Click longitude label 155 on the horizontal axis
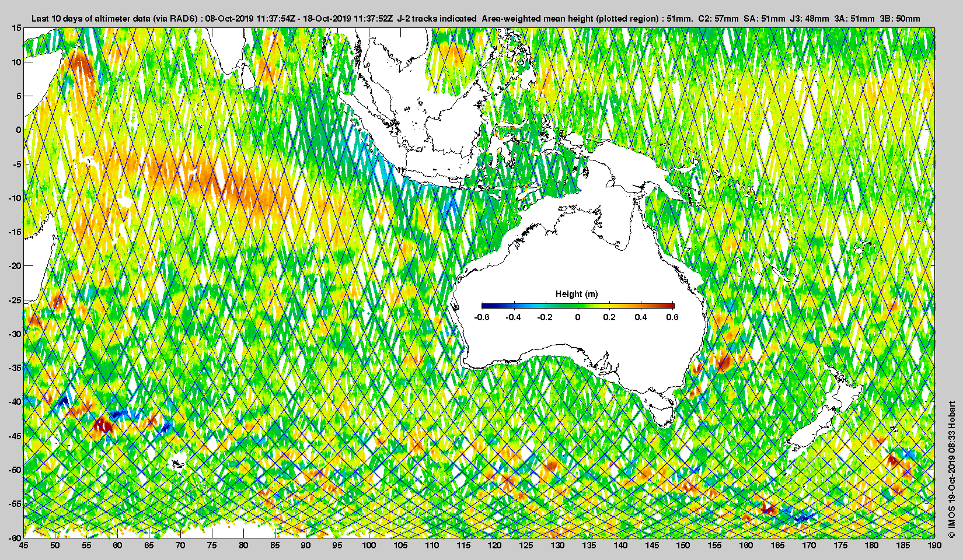 pyautogui.click(x=714, y=545)
